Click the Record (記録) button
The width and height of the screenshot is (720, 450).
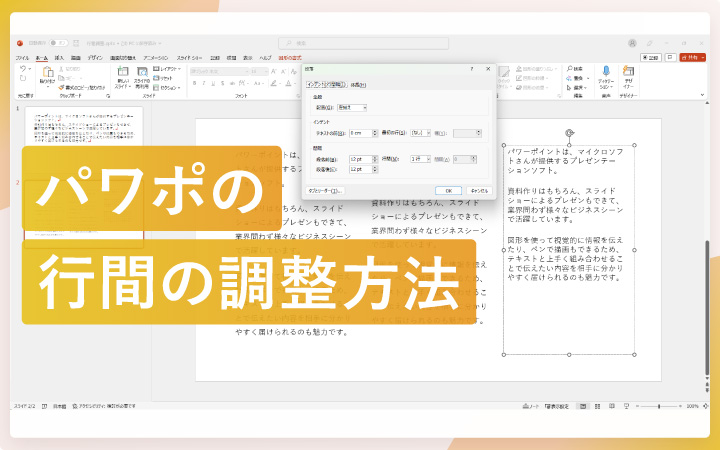point(651,58)
